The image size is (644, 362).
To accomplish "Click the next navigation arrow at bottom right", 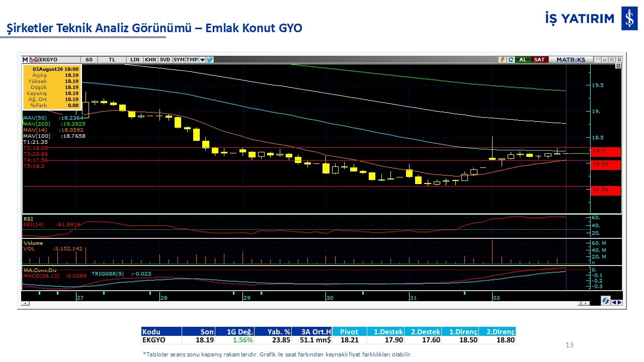I will tap(619, 302).
